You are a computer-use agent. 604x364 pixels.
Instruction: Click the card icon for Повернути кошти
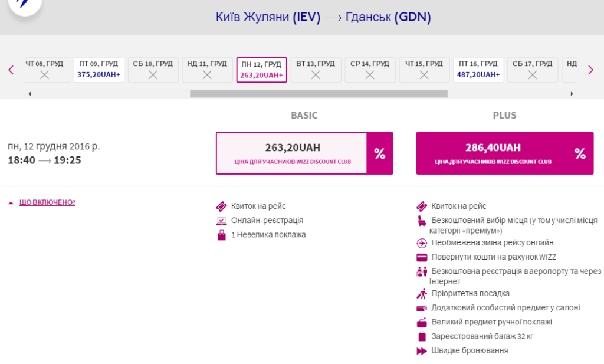[x=422, y=257]
